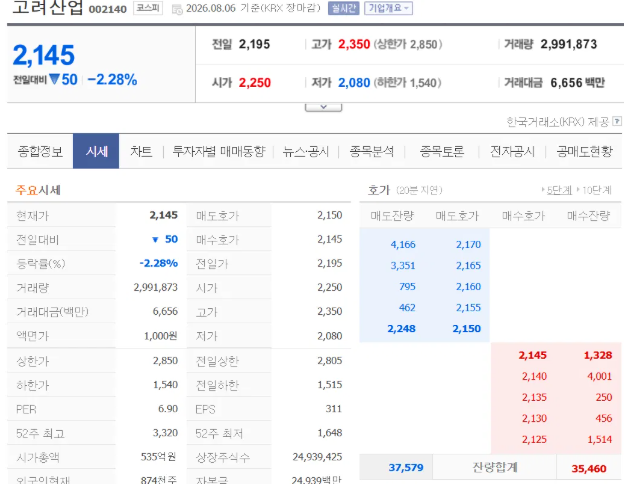Image resolution: width=624 pixels, height=484 pixels.
Task: Click the bid quantity 456
Action: point(604,418)
